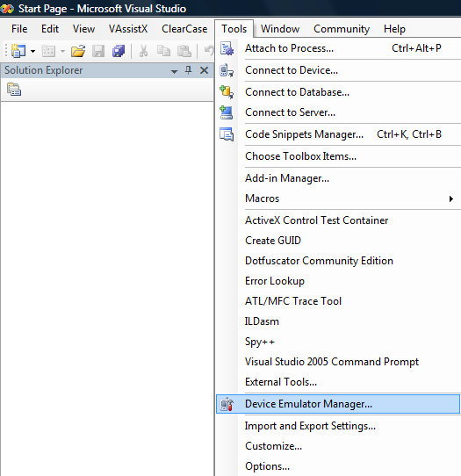Click the Visual Studio title bar logo
The image size is (461, 476).
tap(7, 9)
